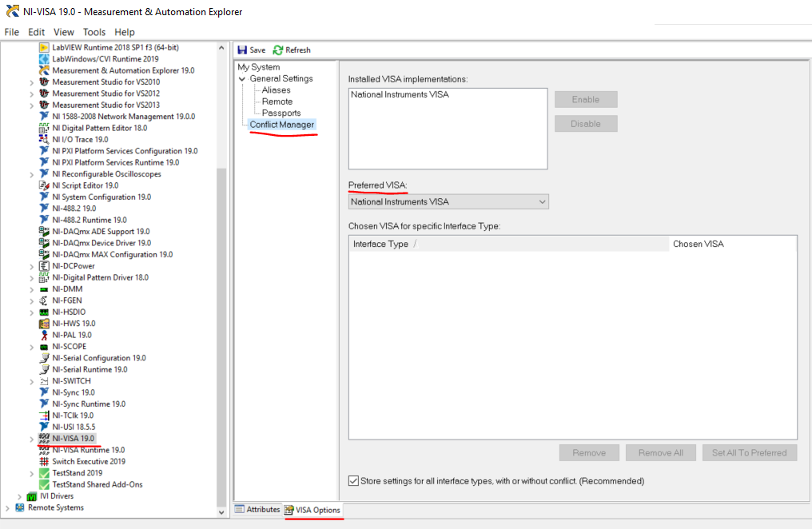Uncheck Store settings for all interface types
Image resolution: width=812 pixels, height=529 pixels.
point(352,480)
